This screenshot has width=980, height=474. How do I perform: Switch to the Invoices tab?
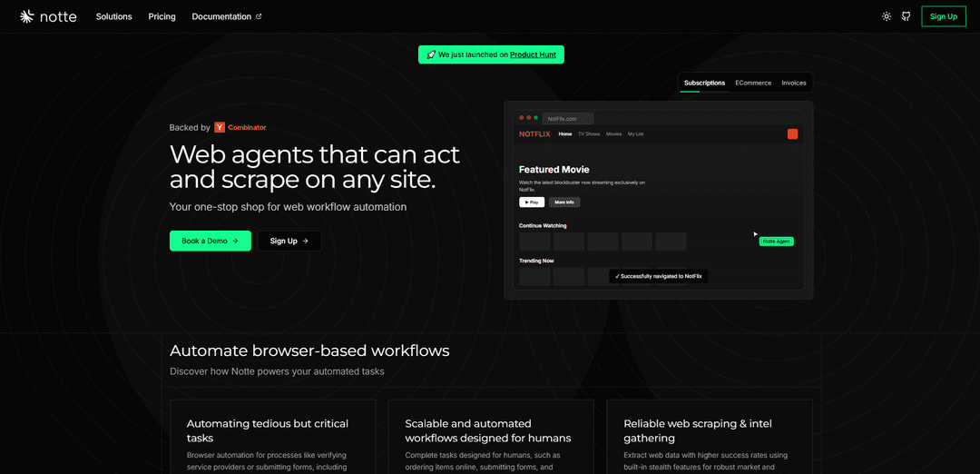794,83
